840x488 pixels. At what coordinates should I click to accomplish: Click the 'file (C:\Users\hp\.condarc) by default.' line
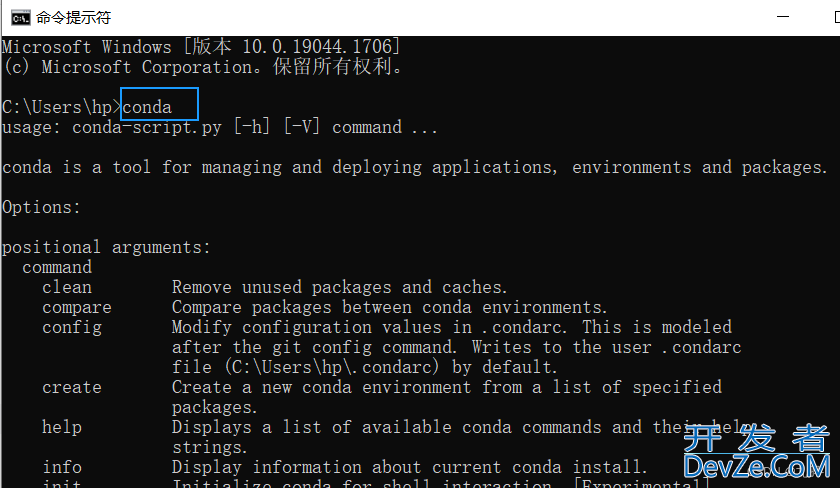[x=364, y=367]
